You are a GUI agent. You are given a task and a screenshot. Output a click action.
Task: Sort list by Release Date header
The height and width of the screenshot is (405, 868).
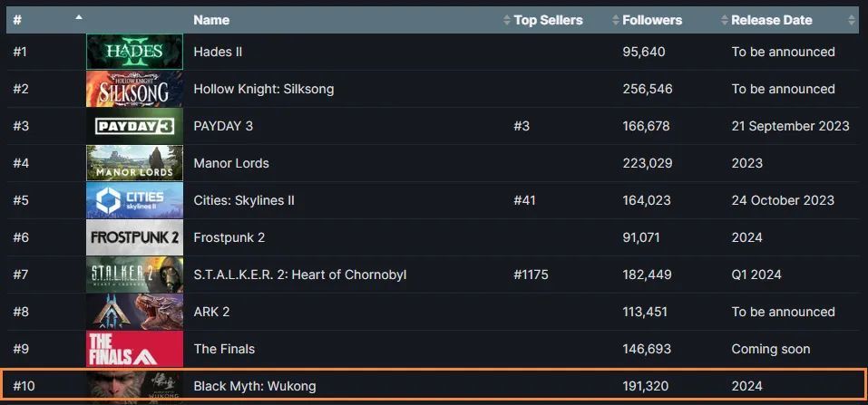coord(772,20)
